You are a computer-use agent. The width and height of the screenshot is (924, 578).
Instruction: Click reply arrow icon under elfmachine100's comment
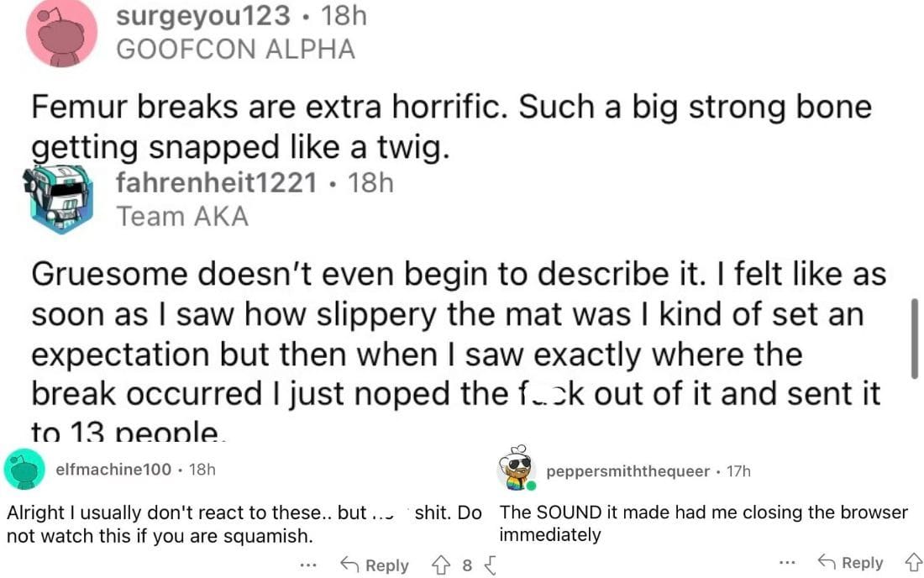click(350, 565)
